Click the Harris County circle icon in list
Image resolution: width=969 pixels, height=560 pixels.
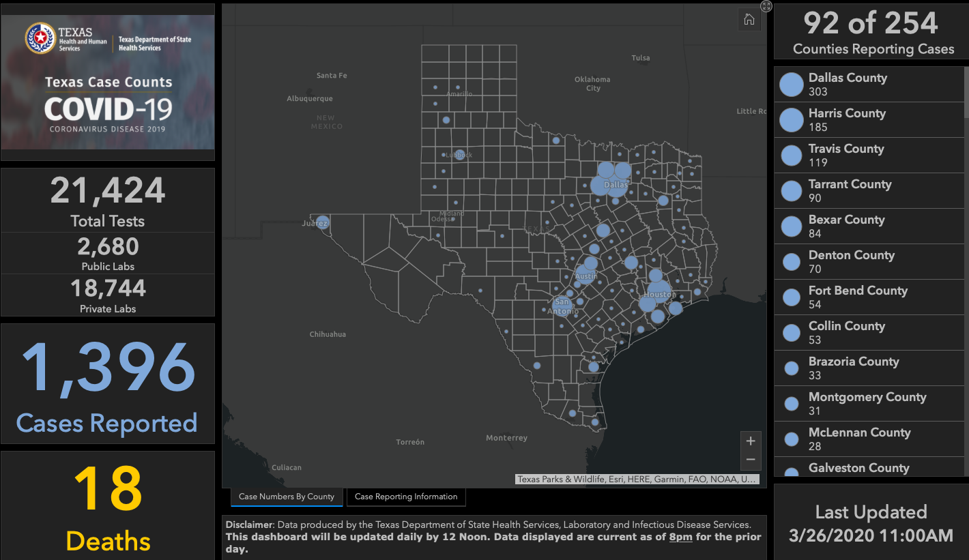click(791, 120)
